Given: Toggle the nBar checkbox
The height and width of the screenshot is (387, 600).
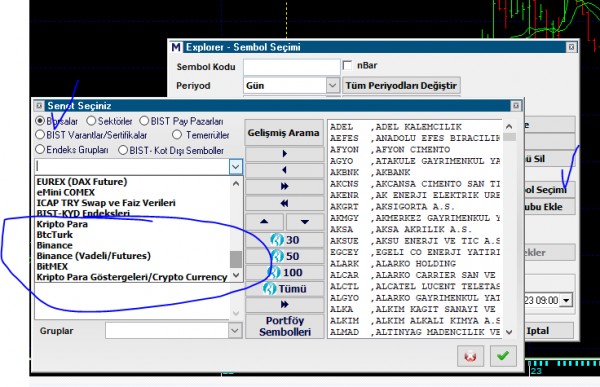Looking at the screenshot, I should (347, 65).
